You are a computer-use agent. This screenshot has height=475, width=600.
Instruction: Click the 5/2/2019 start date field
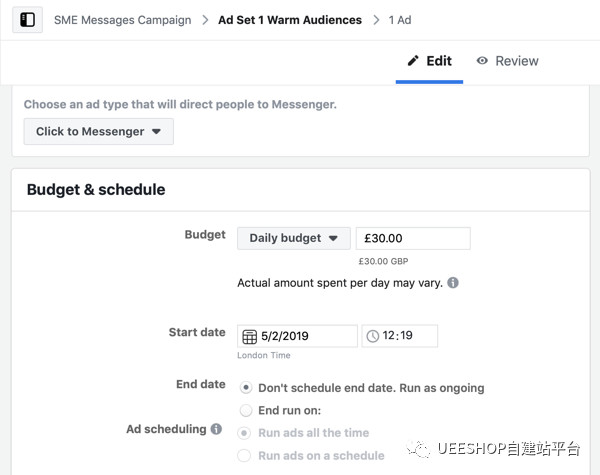click(305, 336)
